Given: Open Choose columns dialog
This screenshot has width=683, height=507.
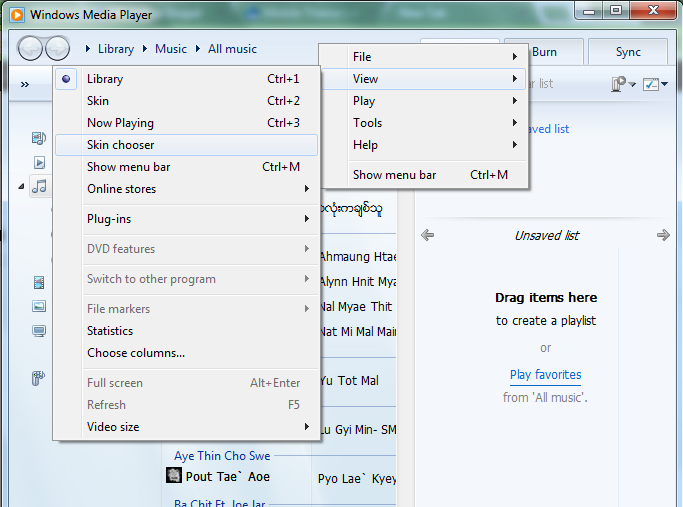Looking at the screenshot, I should click(x=186, y=353).
